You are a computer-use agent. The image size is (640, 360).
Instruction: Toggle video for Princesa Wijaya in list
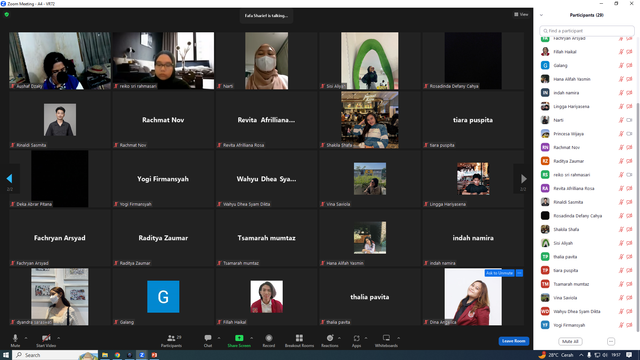629,133
